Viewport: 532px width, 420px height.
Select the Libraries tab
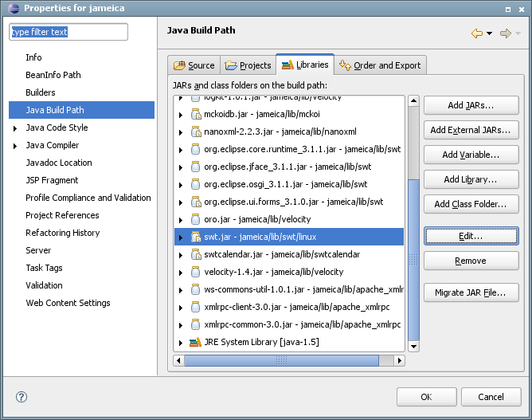click(305, 65)
